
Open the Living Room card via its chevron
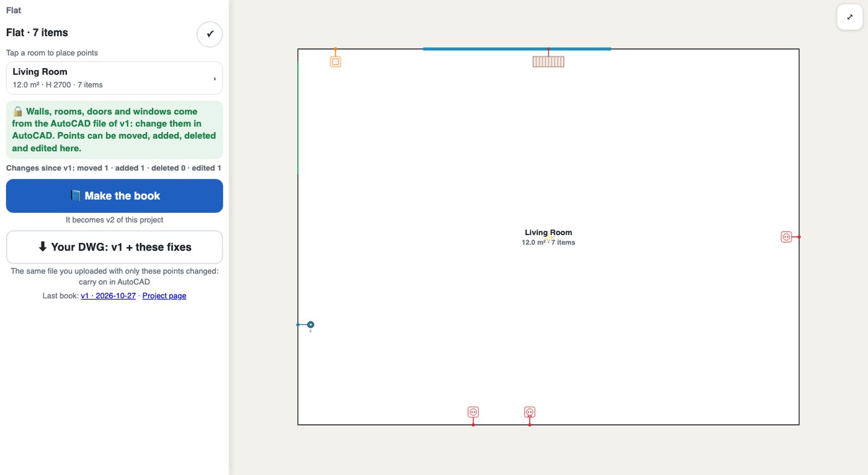[x=215, y=79]
